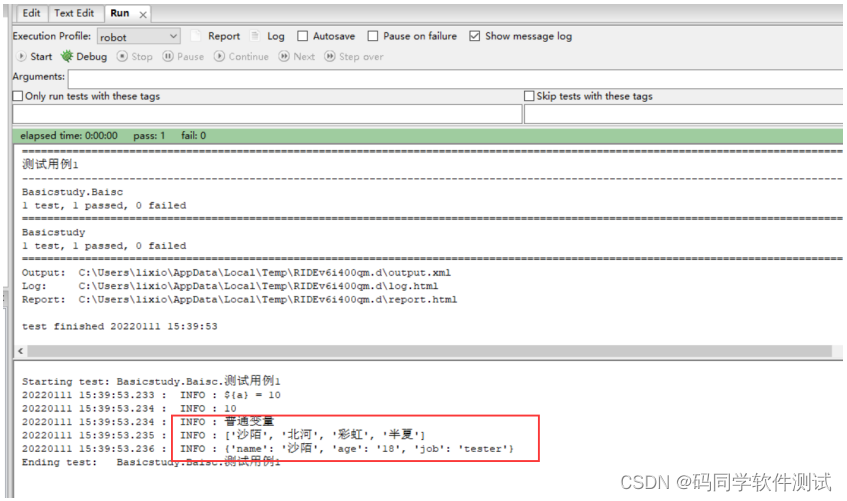
Task: Click the 'pass: 1' status text
Action: point(149,136)
